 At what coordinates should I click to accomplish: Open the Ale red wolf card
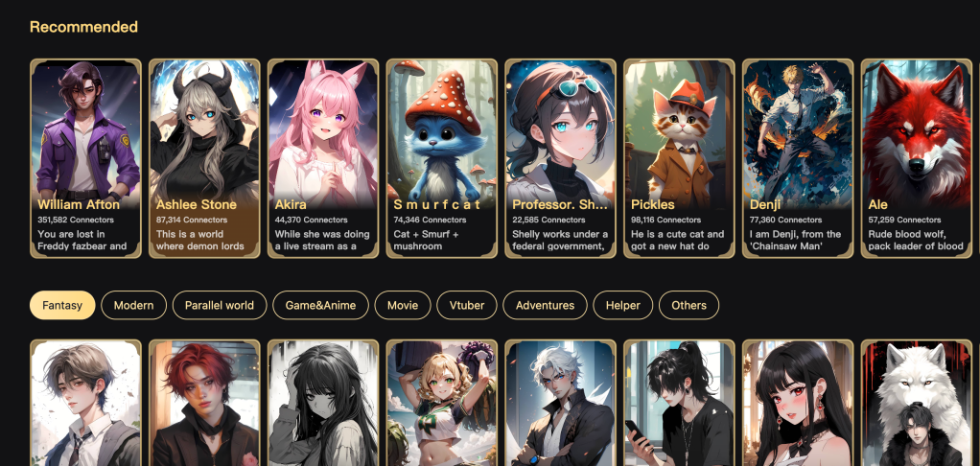click(x=917, y=158)
